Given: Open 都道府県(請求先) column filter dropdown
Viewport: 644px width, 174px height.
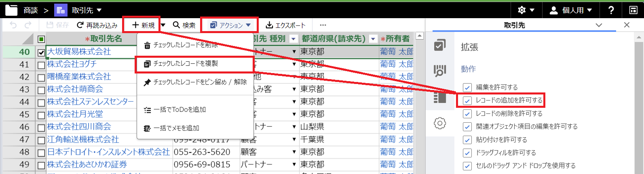Looking at the screenshot, I should pyautogui.click(x=373, y=39).
